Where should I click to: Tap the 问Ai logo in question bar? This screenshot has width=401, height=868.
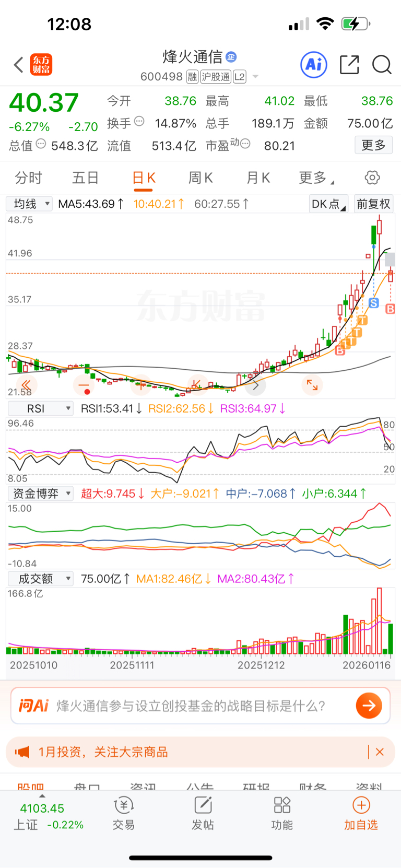pyautogui.click(x=33, y=706)
